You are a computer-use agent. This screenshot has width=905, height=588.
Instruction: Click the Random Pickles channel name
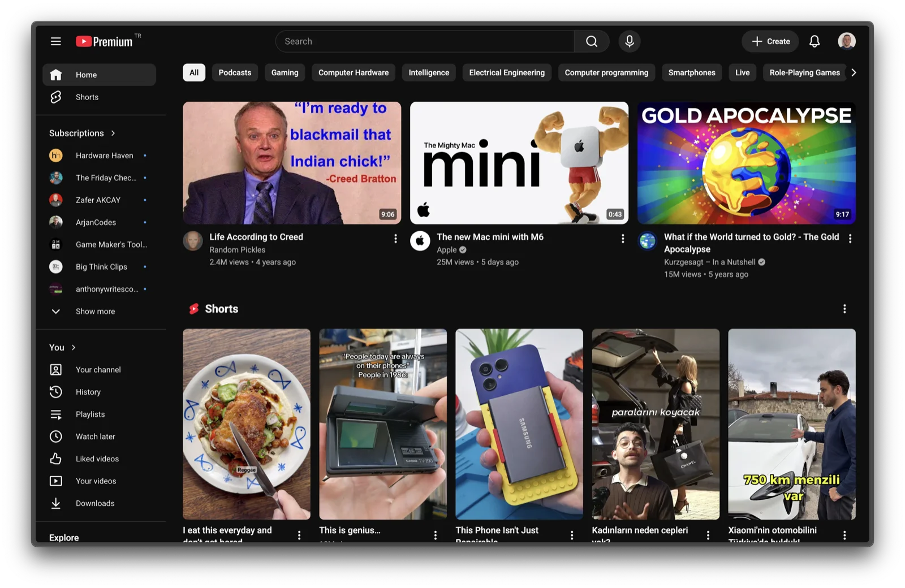237,249
